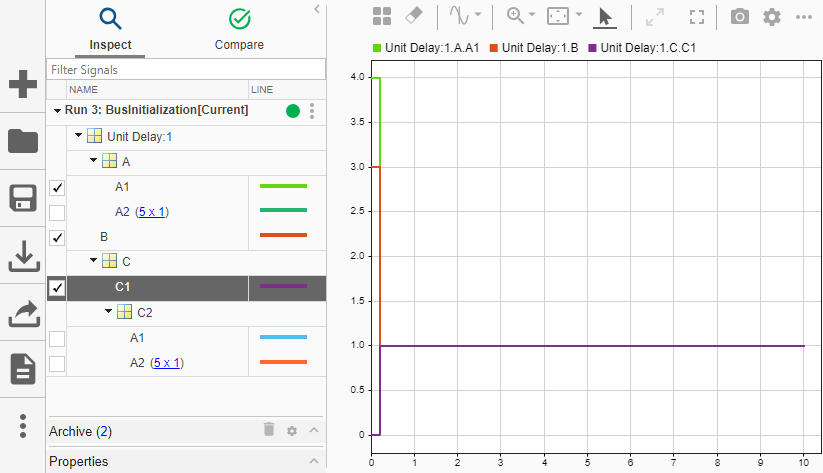Uncheck the B signal checkbox

(x=57, y=238)
